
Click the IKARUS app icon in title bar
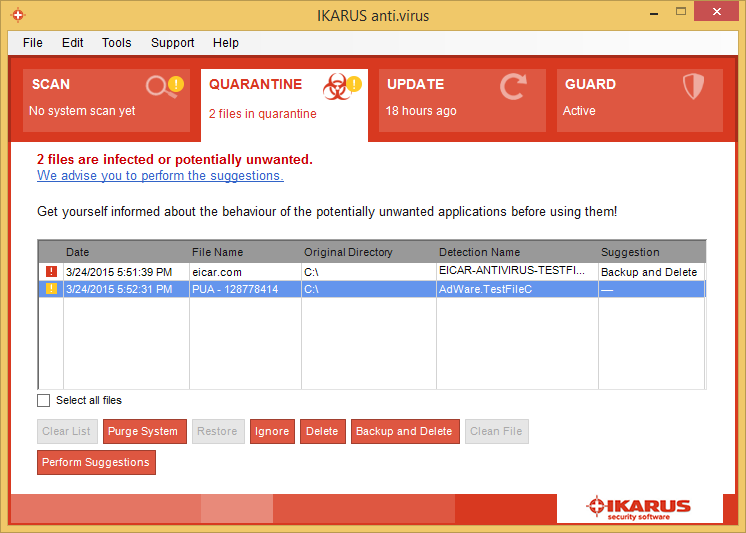coord(17,17)
